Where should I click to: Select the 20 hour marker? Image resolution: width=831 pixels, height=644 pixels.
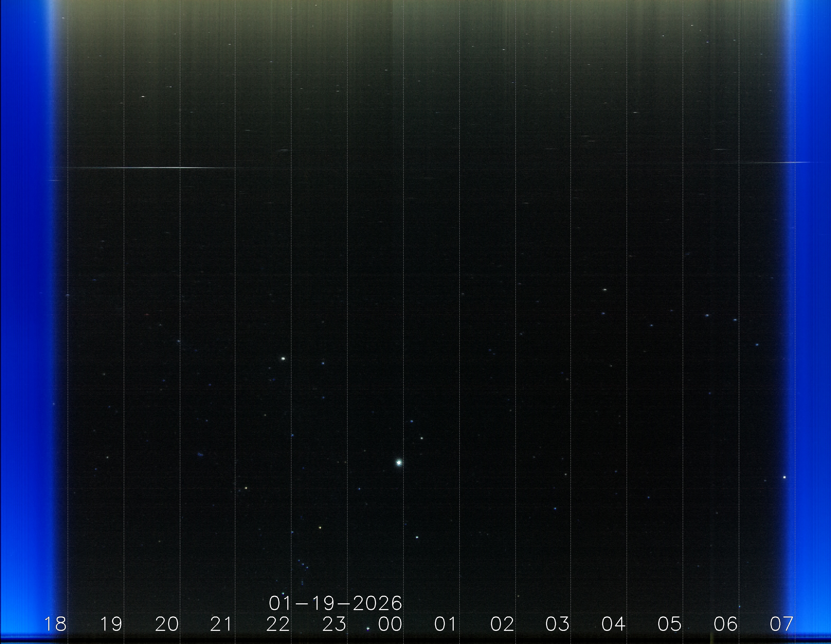pyautogui.click(x=167, y=624)
